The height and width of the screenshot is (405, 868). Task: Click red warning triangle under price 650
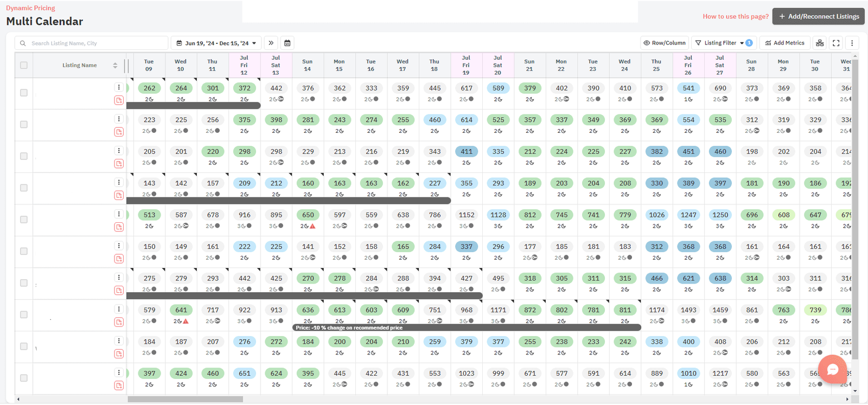point(312,226)
